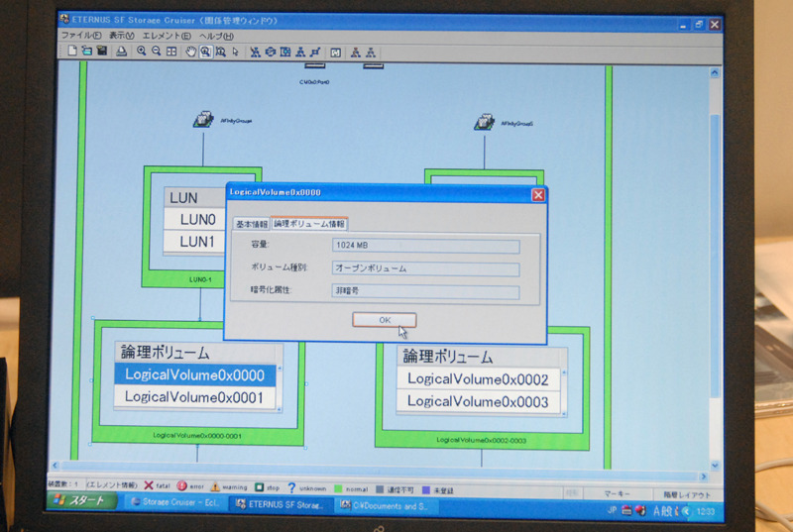Click the vertical scrollbar down arrow
The width and height of the screenshot is (793, 532).
(715, 466)
